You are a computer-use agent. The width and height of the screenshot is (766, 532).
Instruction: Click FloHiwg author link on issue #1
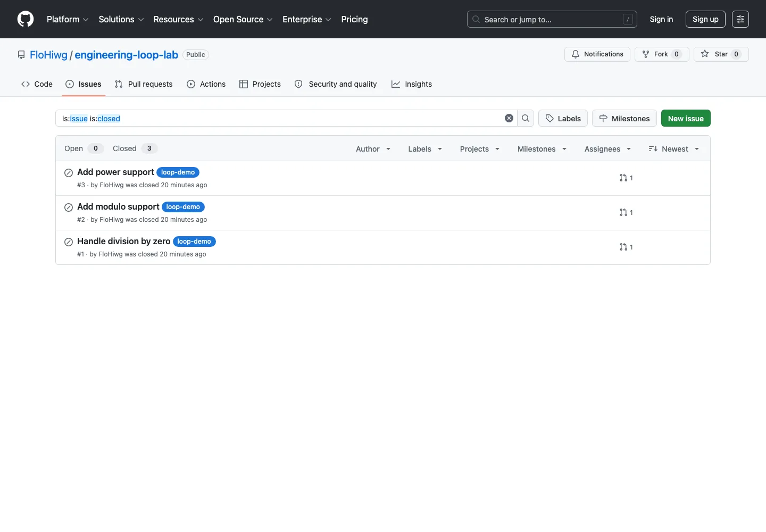tap(111, 254)
